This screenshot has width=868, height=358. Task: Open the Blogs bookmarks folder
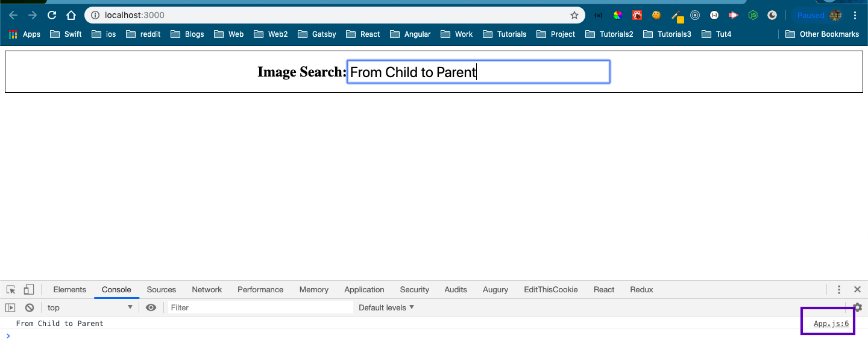pos(187,34)
